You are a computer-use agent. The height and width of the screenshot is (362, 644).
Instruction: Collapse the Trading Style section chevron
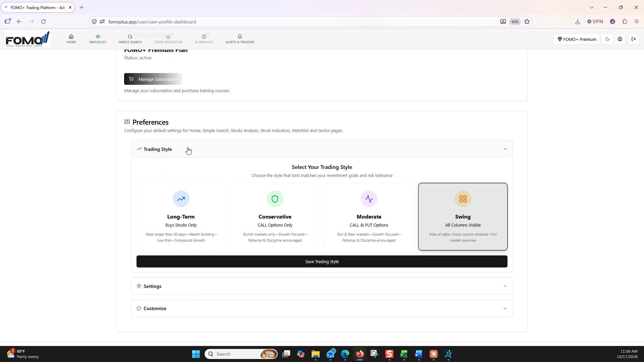[505, 149]
